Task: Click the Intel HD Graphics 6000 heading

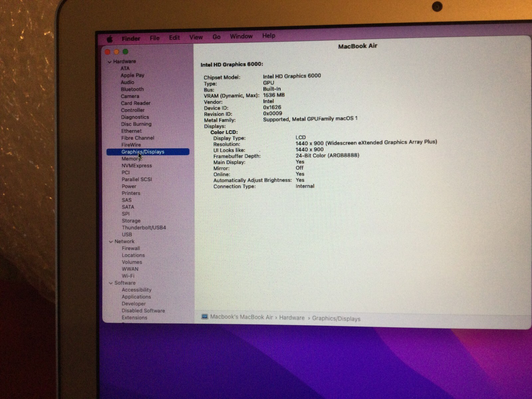Action: coord(232,65)
